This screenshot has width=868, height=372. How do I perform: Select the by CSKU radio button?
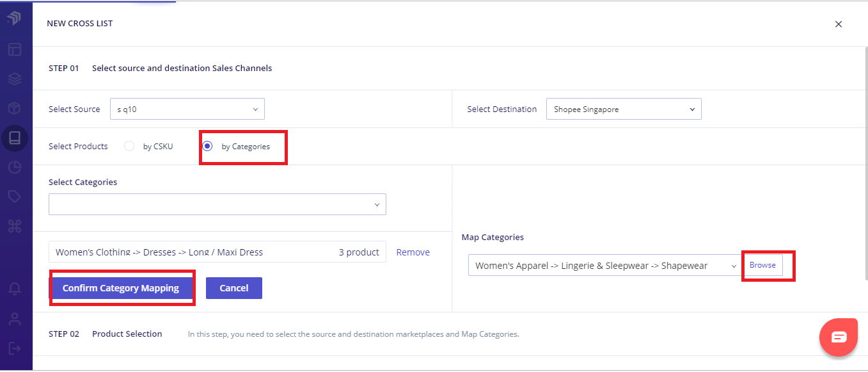coord(129,146)
